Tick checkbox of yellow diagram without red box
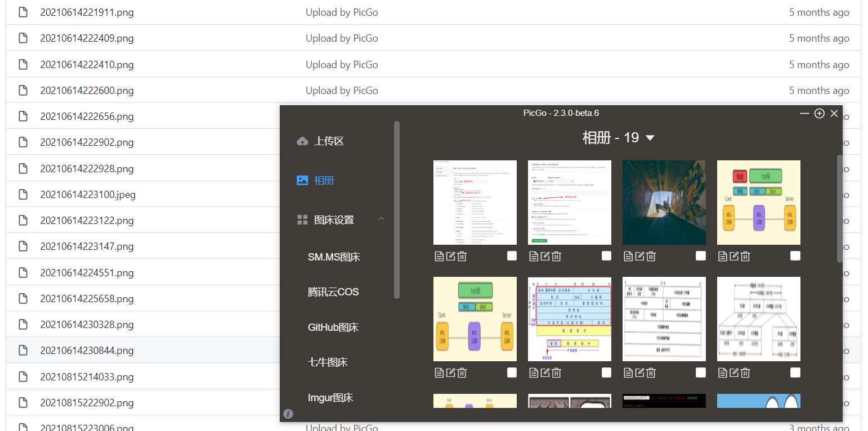The image size is (868, 431). [512, 372]
